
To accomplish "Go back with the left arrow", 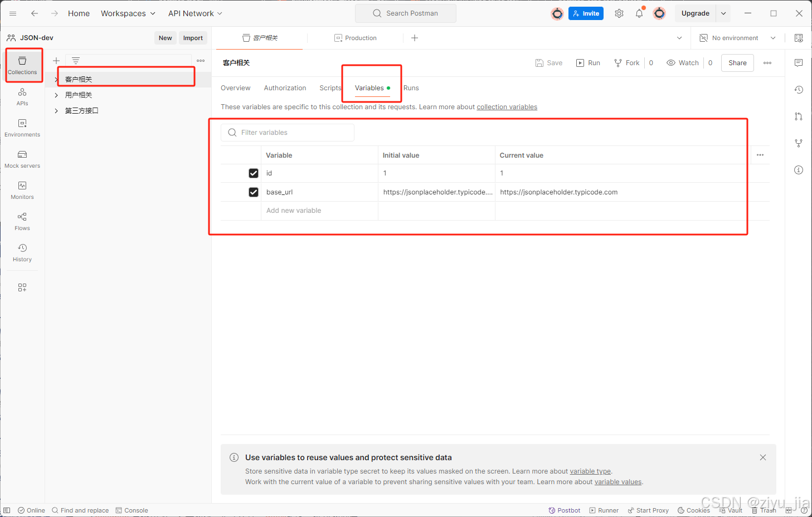I will pyautogui.click(x=35, y=13).
